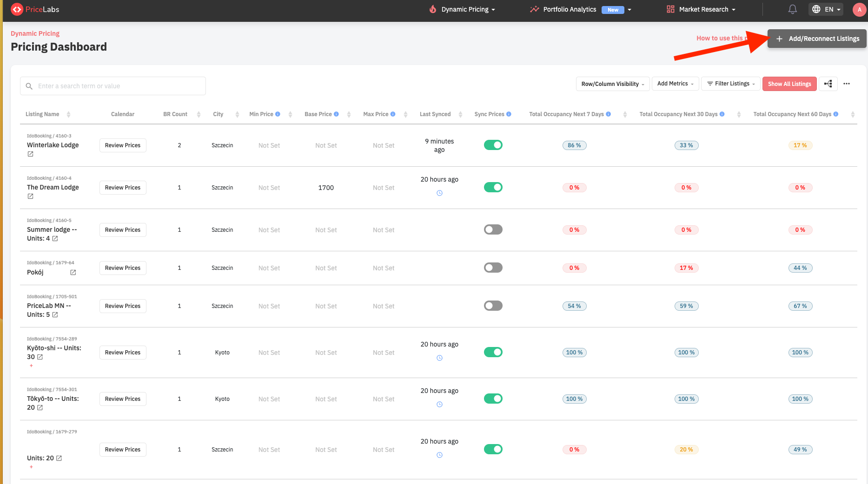Open Kyōto-shi listing external link icon
868x484 pixels.
pos(40,357)
